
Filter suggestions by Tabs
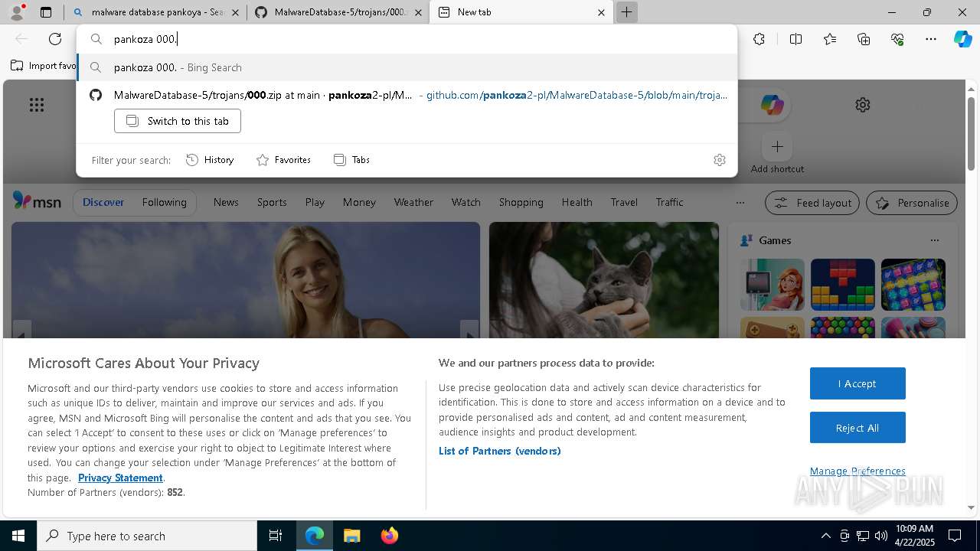(x=351, y=160)
